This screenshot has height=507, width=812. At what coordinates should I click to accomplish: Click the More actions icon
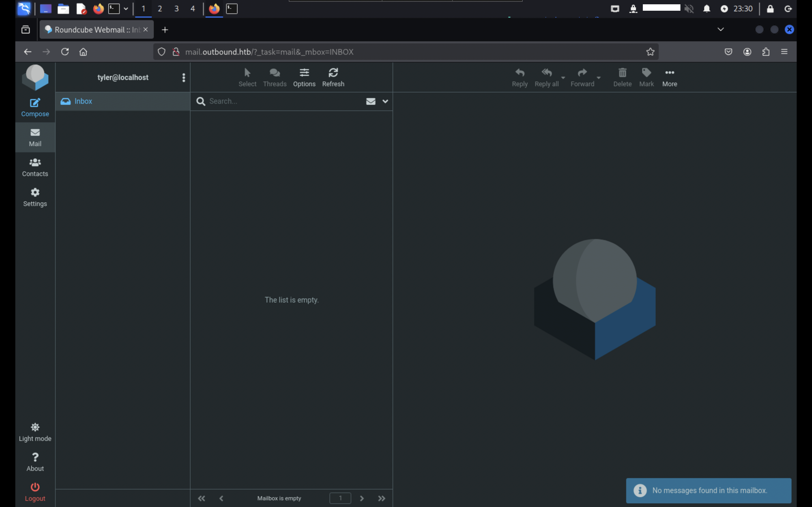pos(669,73)
